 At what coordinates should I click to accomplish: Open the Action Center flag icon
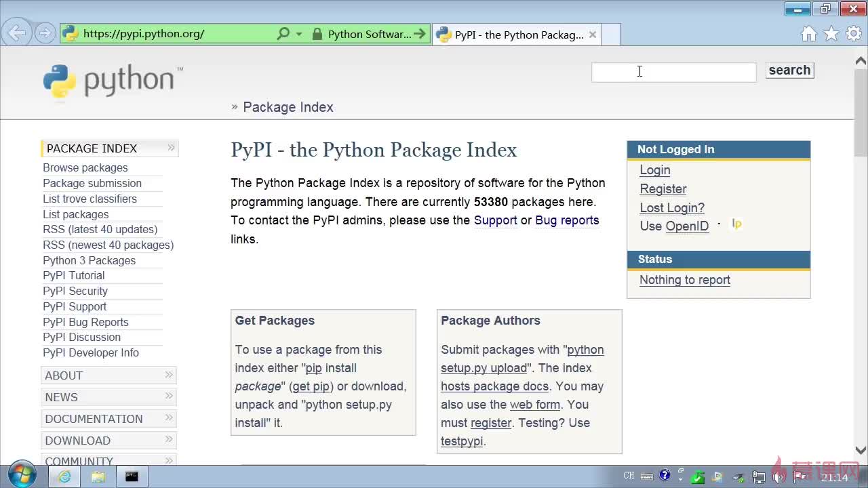(x=800, y=476)
